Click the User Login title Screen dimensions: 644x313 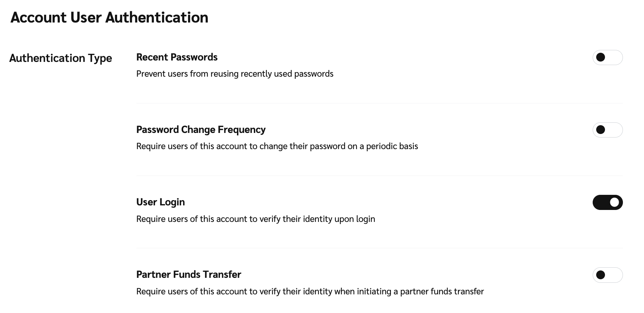160,202
